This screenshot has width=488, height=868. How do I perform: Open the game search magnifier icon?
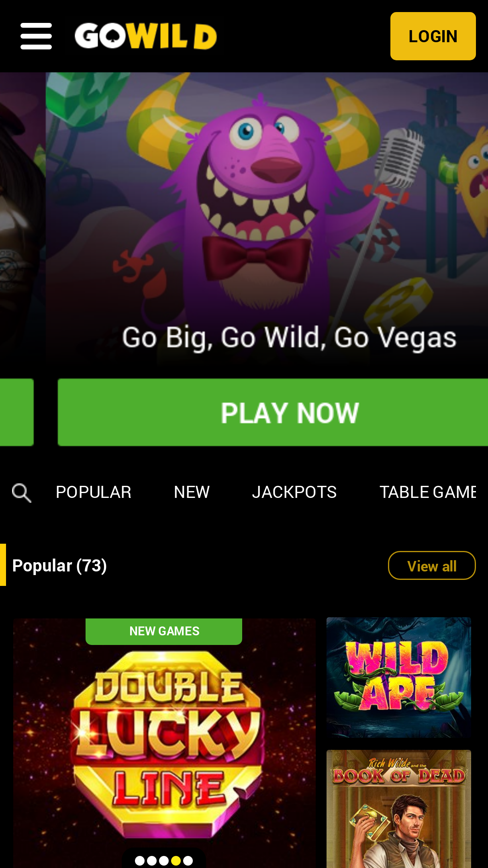point(22,493)
